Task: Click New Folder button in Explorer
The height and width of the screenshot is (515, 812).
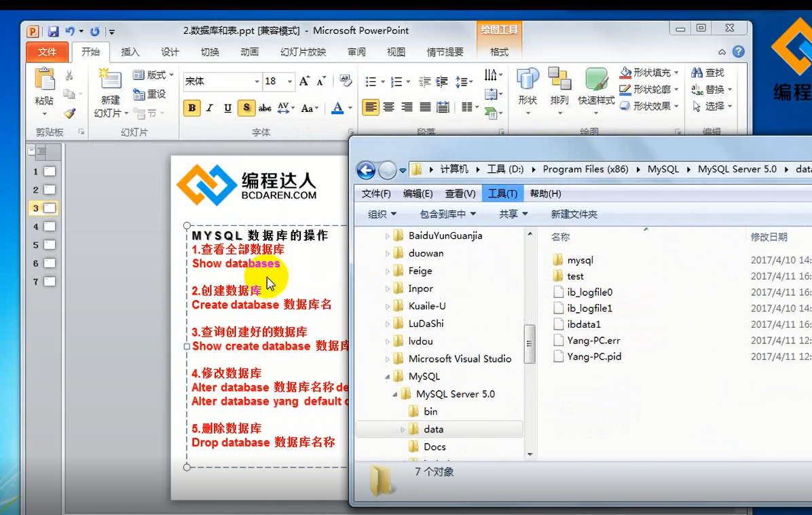Action: point(574,214)
